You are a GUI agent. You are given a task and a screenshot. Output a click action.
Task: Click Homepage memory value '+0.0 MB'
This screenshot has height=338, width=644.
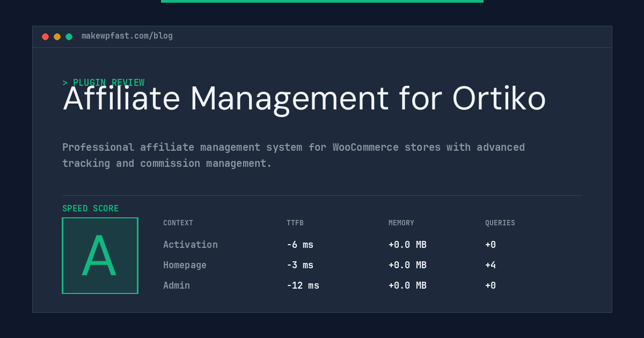tap(407, 265)
